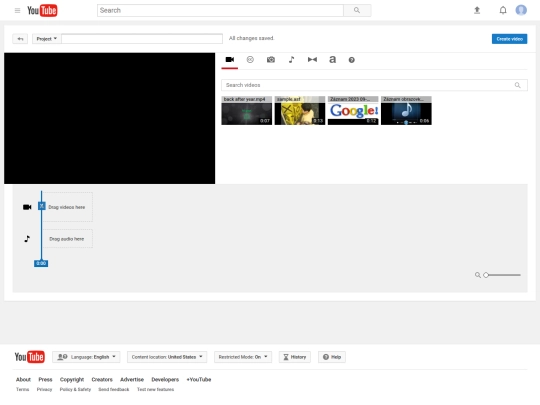The image size is (540, 405).
Task: Open the Test new features link
Action: 155,390
